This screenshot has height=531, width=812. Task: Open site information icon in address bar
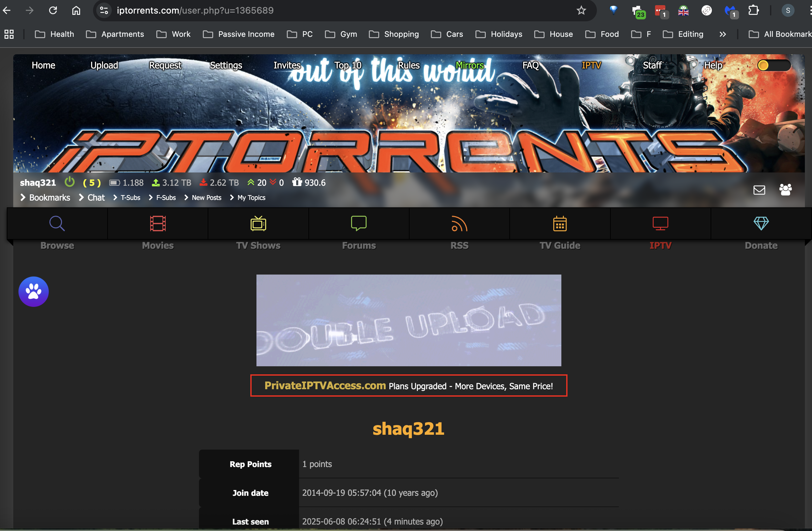coord(104,11)
